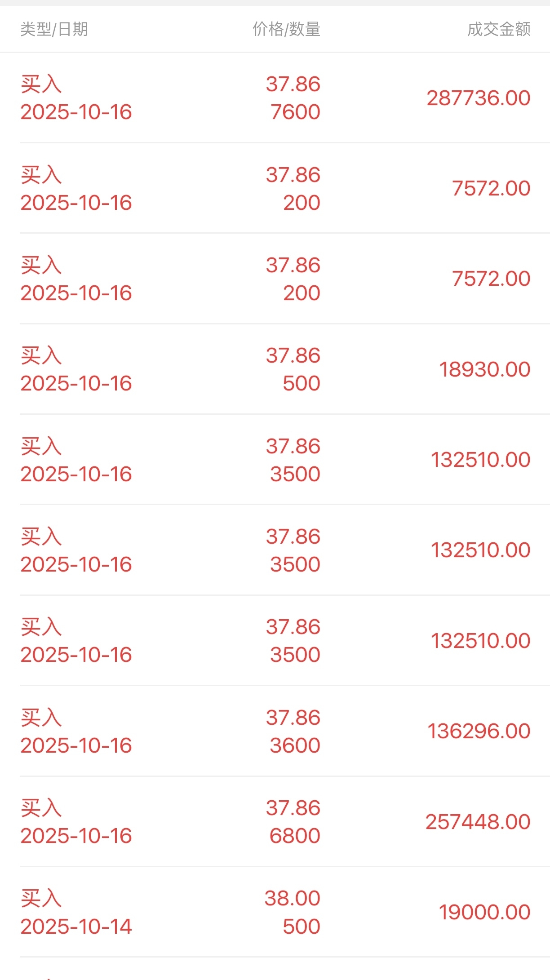Image resolution: width=550 pixels, height=980 pixels.
Task: Select the 6800 quantity value
Action: (295, 836)
